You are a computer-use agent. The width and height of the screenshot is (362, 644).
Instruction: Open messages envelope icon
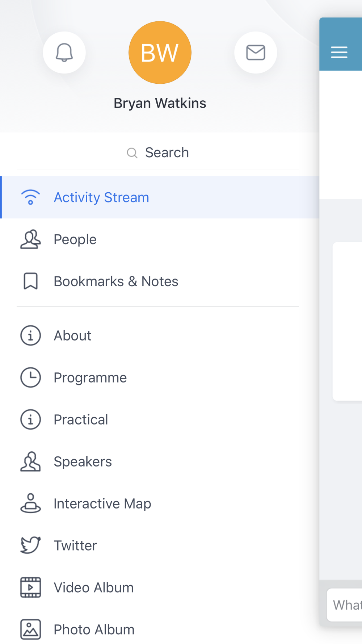256,53
